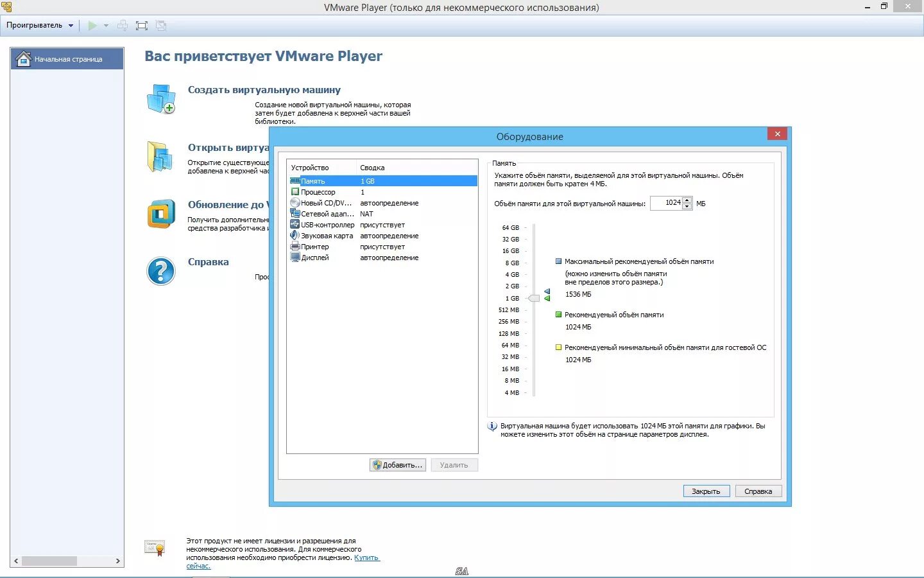924x578 pixels.
Task: Click the network adapter icon in device list
Action: [x=295, y=214]
